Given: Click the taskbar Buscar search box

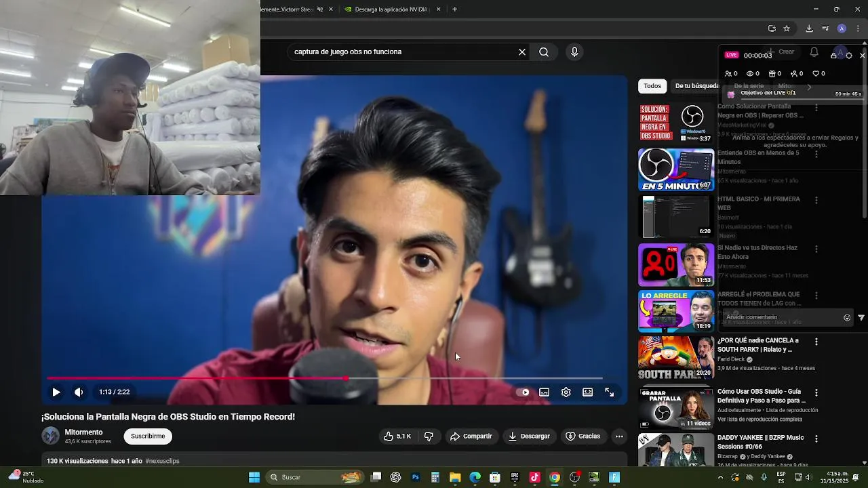Looking at the screenshot, I should click(315, 477).
